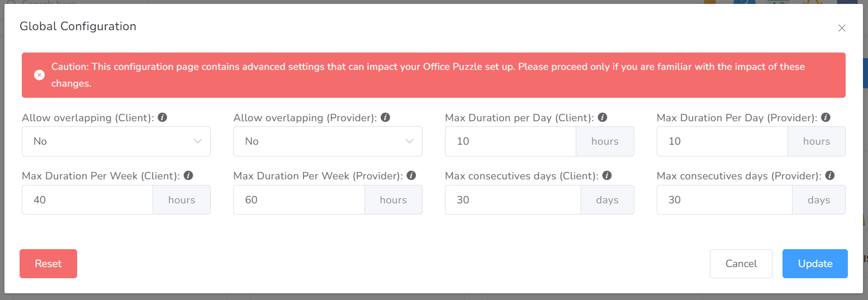
Task: Click info icon for Max Duration Per Week (Provider)
Action: 411,175
